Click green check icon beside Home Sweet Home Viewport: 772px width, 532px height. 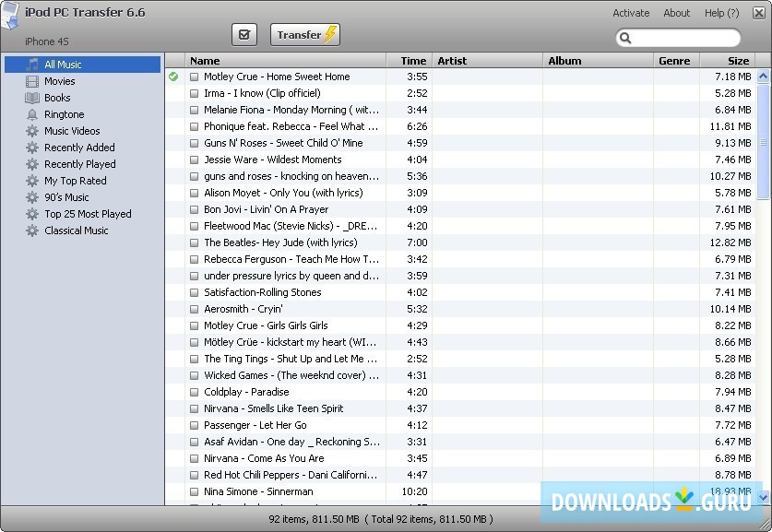[173, 77]
